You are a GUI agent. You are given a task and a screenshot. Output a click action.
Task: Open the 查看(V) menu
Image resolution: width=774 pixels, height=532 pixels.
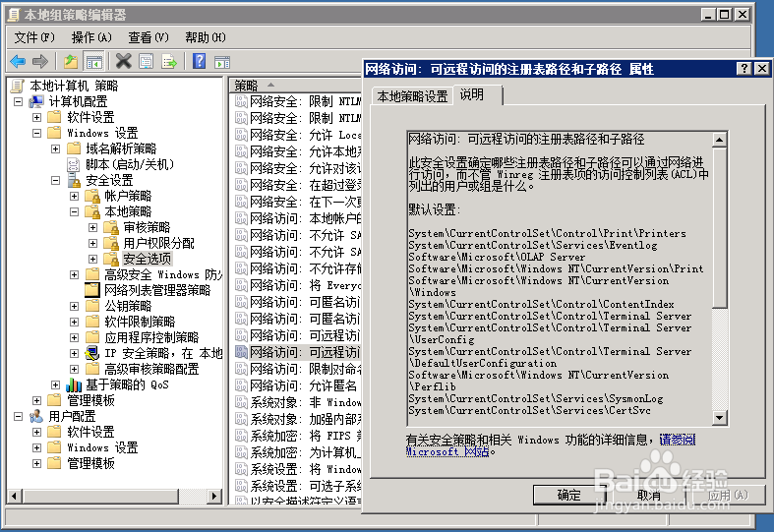[x=149, y=37]
